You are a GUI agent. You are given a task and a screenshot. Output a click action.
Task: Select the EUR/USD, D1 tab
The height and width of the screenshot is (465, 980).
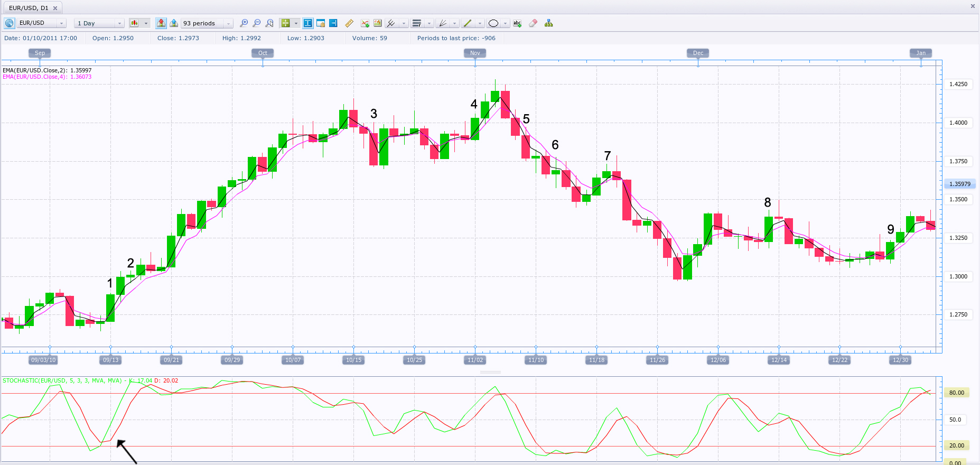pos(29,8)
